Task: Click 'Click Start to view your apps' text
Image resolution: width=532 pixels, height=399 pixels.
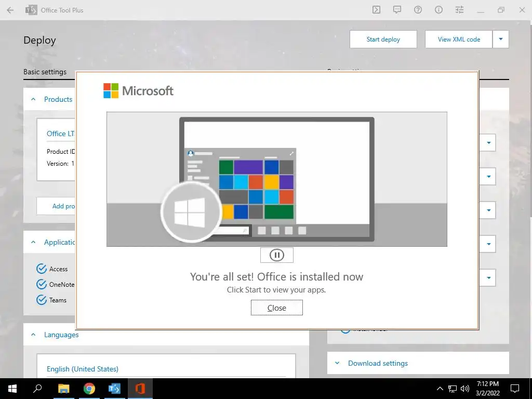Action: (276, 290)
